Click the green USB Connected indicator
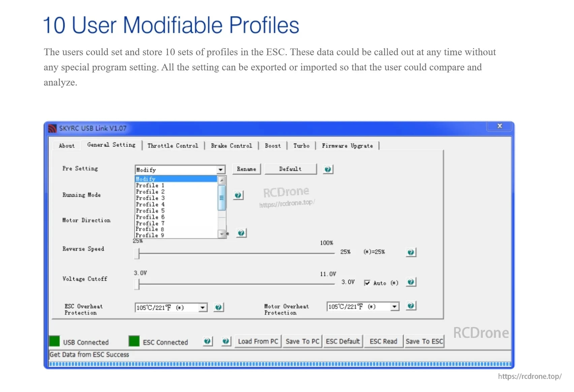The image size is (574, 392). (x=55, y=341)
